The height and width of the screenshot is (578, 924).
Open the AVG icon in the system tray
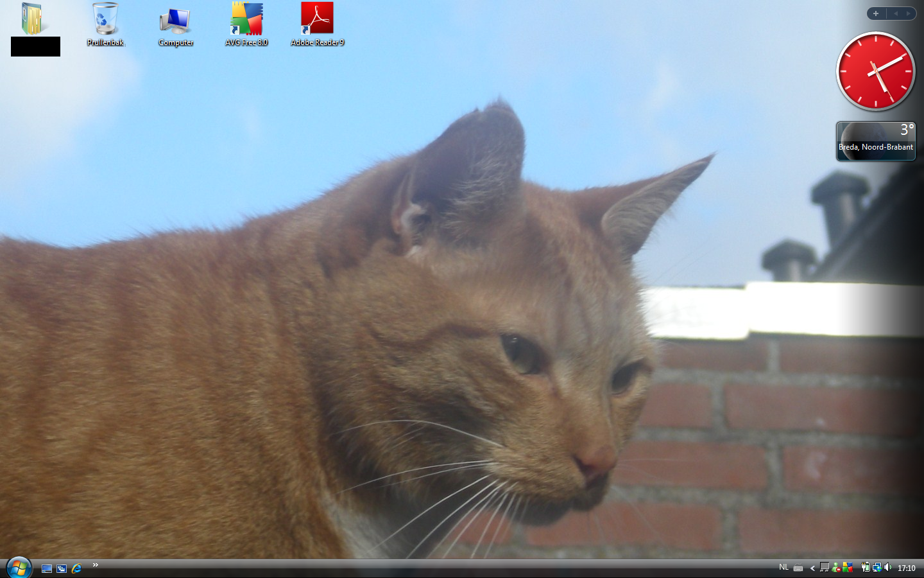click(848, 568)
